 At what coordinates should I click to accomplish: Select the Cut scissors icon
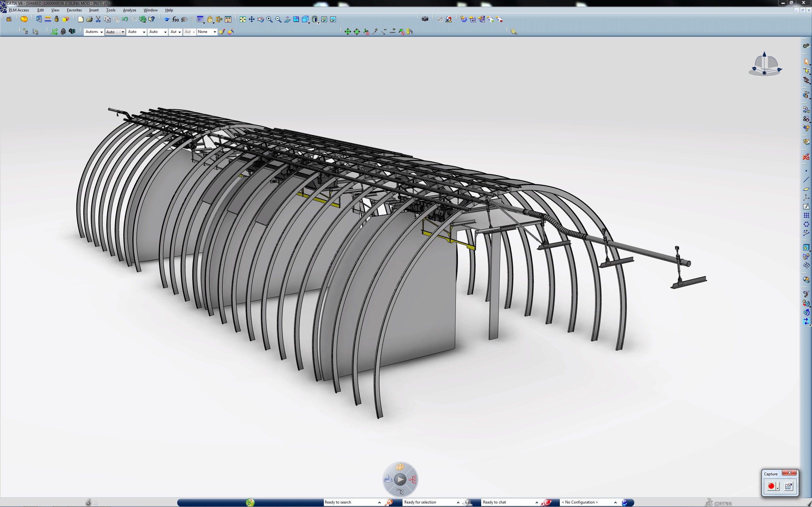pyautogui.click(x=98, y=19)
